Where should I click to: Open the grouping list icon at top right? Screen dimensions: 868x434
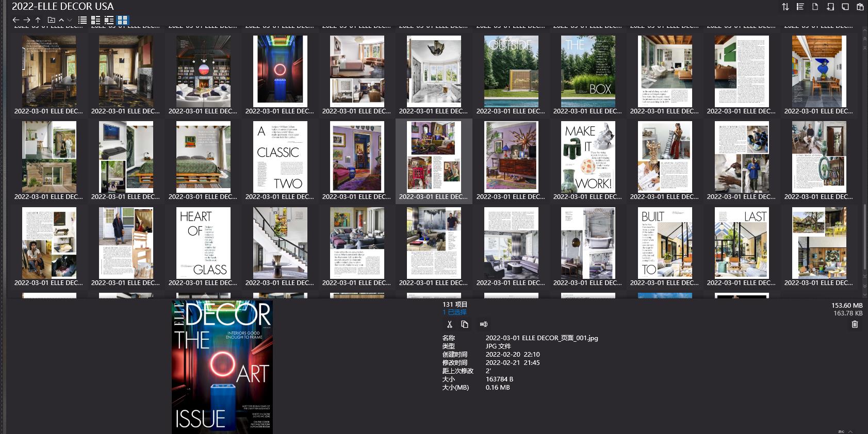pyautogui.click(x=800, y=7)
